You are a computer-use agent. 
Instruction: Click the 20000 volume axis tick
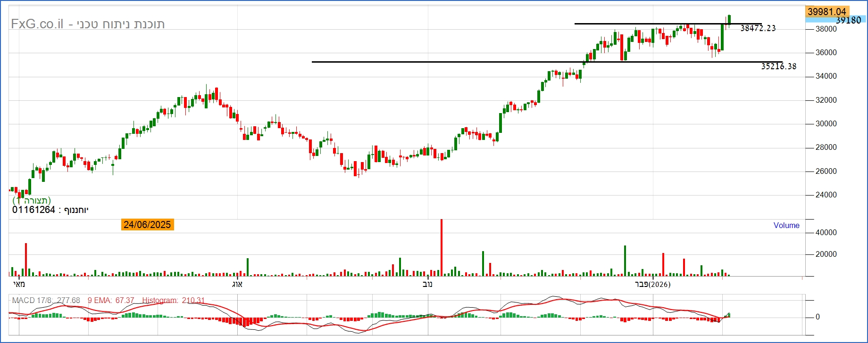826,254
